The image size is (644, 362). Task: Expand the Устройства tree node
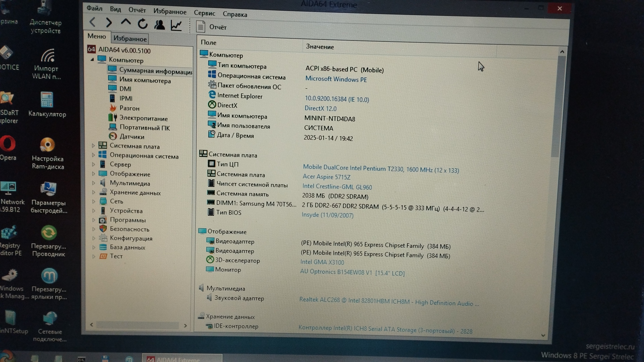93,211
